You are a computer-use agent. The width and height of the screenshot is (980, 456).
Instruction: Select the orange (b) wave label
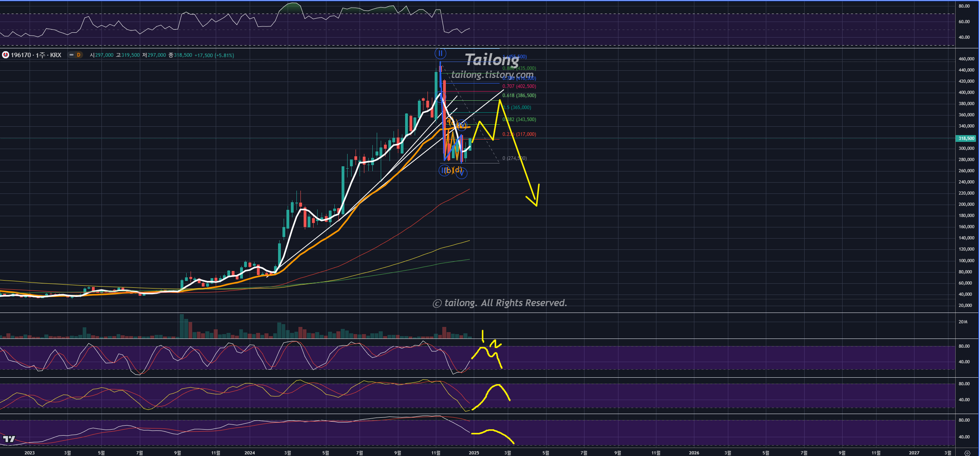[x=448, y=171]
